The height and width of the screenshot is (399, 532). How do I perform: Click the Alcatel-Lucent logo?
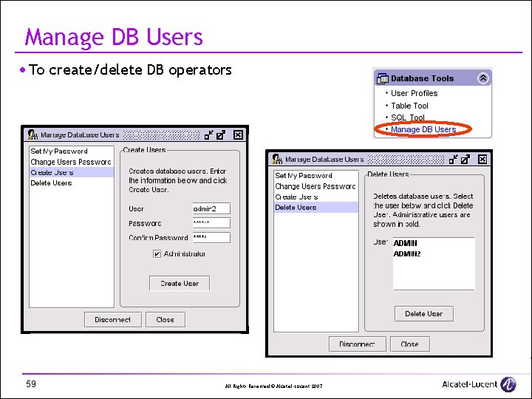point(479,384)
